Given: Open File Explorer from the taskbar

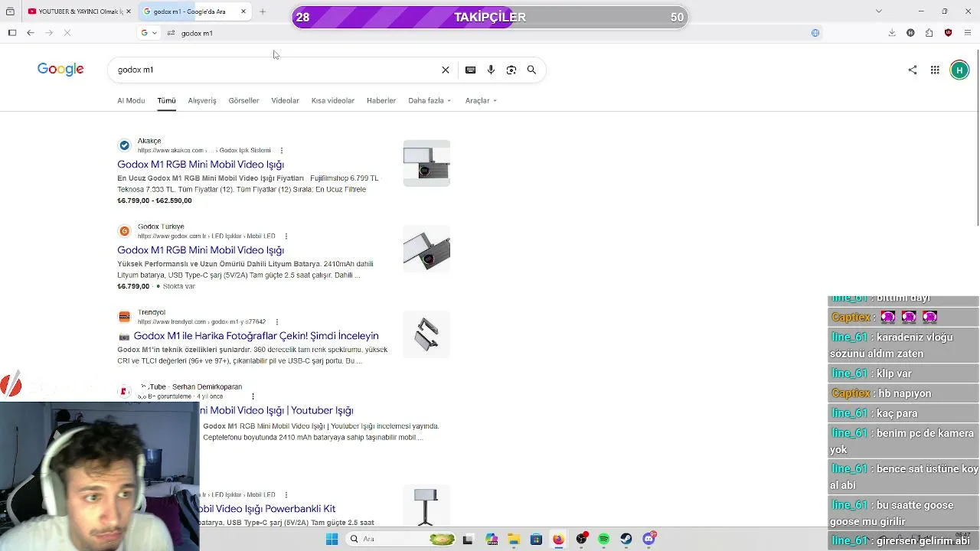Looking at the screenshot, I should coord(514,539).
